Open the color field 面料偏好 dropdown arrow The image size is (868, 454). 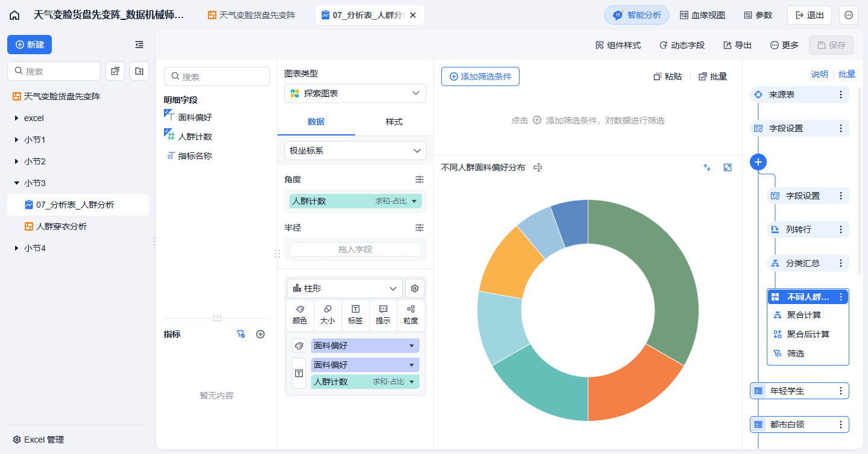click(412, 346)
